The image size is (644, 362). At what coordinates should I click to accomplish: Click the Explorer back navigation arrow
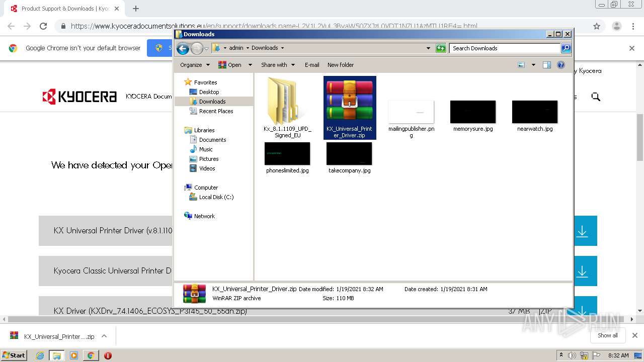pyautogui.click(x=183, y=48)
